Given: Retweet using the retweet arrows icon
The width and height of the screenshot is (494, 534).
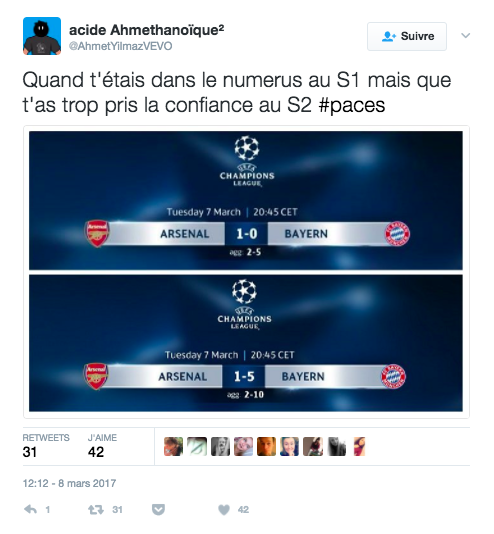Looking at the screenshot, I should tap(96, 510).
